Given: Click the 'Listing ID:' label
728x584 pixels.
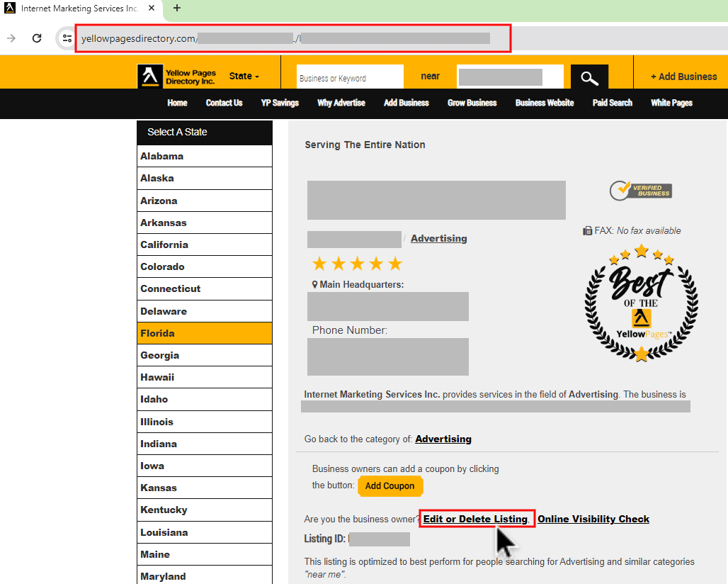Looking at the screenshot, I should pos(325,539).
